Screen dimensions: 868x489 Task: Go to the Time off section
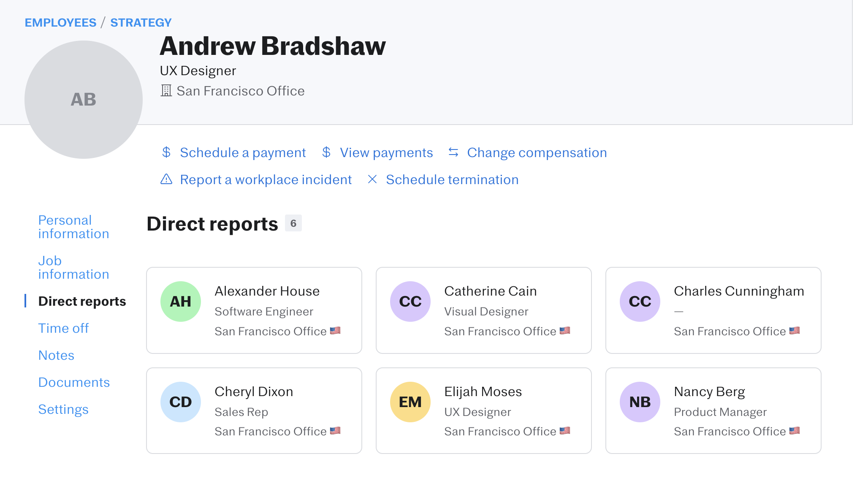pyautogui.click(x=63, y=328)
